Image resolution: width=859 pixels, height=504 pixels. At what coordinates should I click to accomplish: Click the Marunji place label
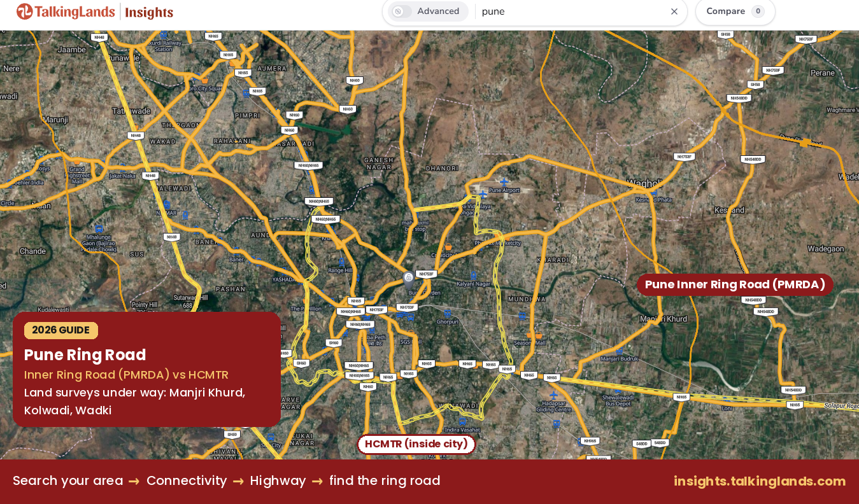point(55,120)
